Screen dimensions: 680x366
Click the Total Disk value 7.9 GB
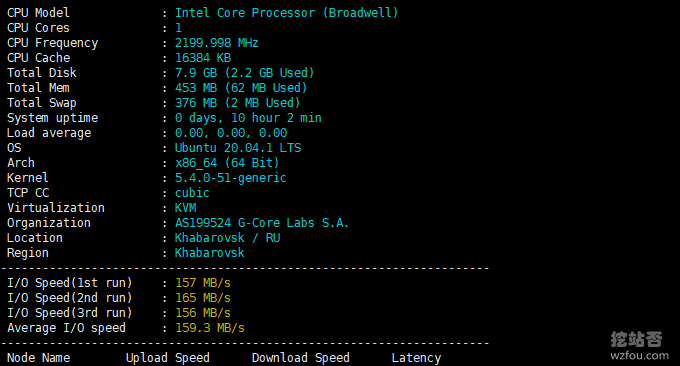(x=196, y=73)
